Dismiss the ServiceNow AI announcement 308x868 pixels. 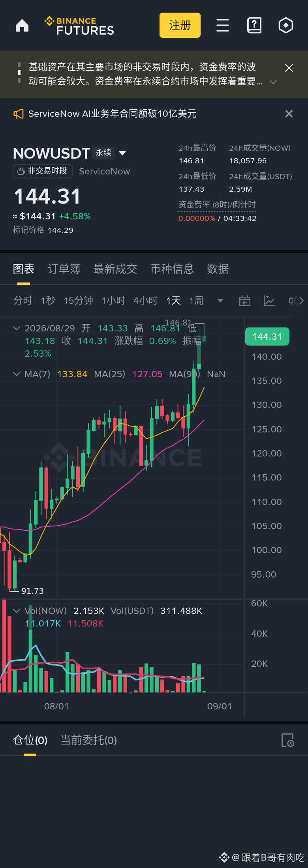coord(289,114)
